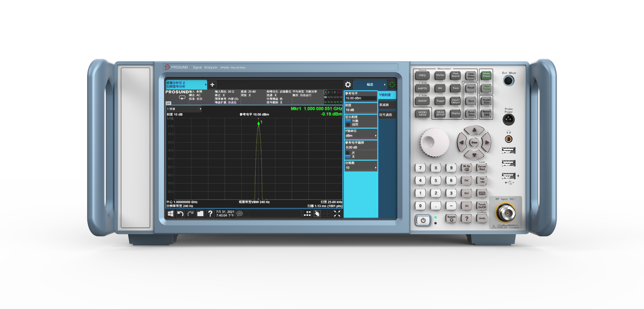Image resolution: width=644 pixels, height=309 pixels.
Task: Click the Mkr1 diamond marker on the trace
Action: [x=259, y=124]
